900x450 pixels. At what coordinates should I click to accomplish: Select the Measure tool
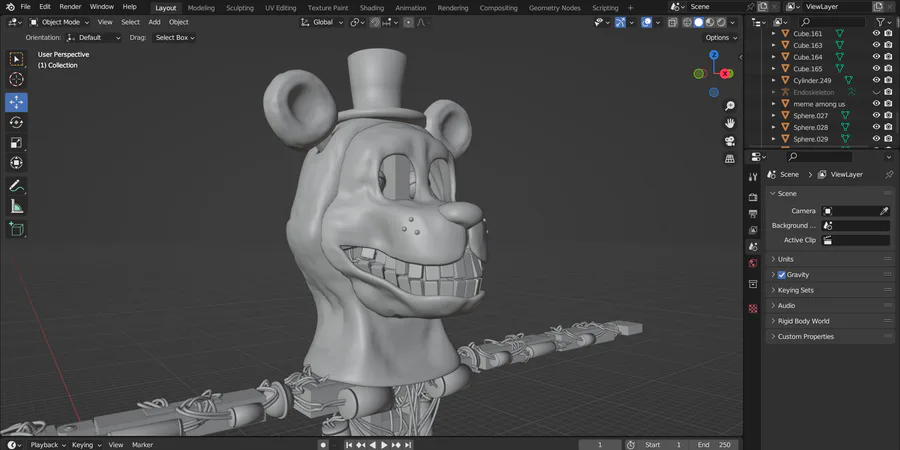pyautogui.click(x=16, y=206)
